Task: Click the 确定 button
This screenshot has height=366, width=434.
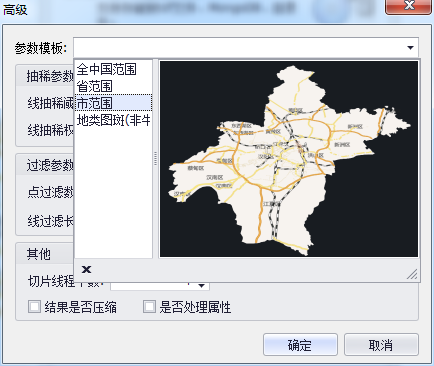Action: tap(300, 345)
